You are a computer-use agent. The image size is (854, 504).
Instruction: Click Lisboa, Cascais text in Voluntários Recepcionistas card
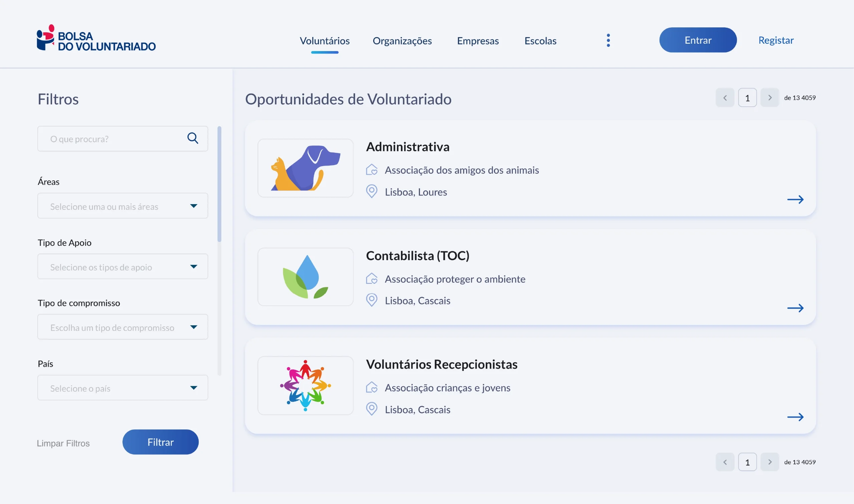[418, 410]
